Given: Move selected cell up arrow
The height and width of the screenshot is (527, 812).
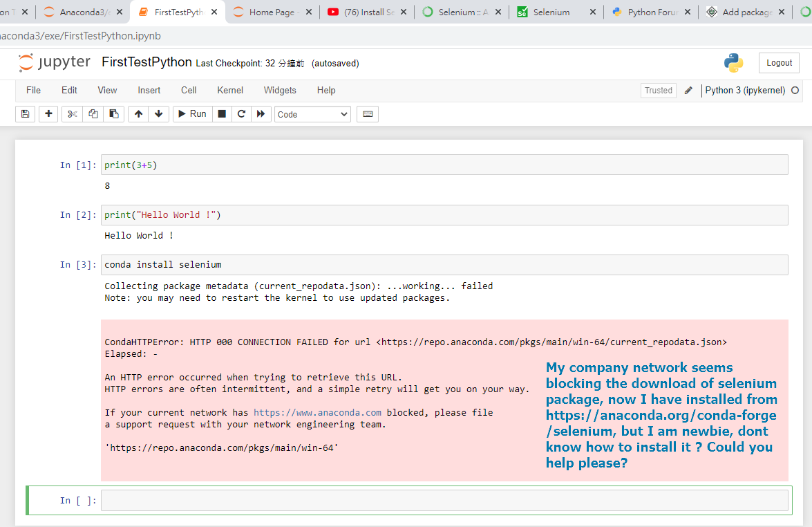Looking at the screenshot, I should tap(139, 114).
